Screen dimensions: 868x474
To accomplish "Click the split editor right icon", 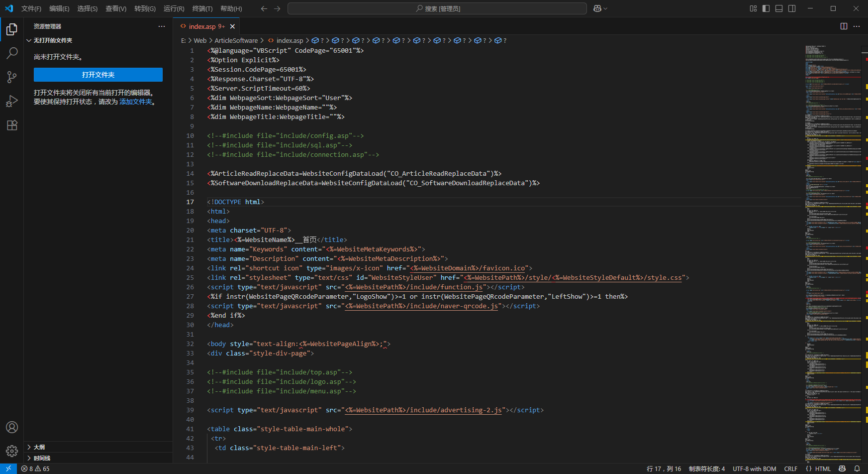I will (x=844, y=26).
